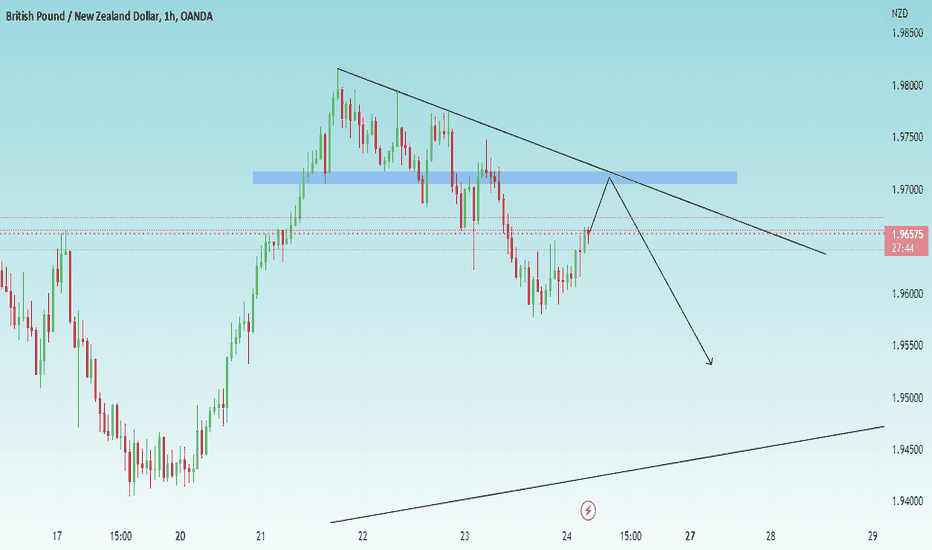Select the descending black trendline
The image size is (932, 550).
point(581,161)
